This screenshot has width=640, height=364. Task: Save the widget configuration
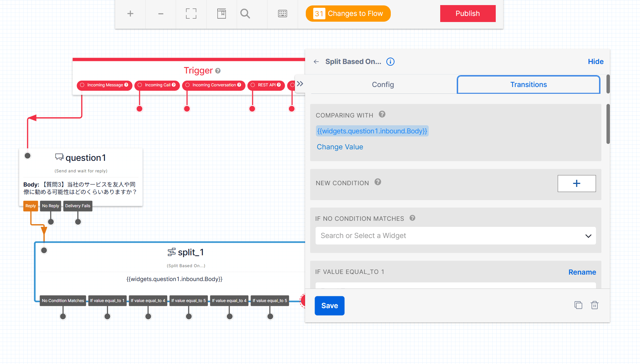pyautogui.click(x=329, y=306)
